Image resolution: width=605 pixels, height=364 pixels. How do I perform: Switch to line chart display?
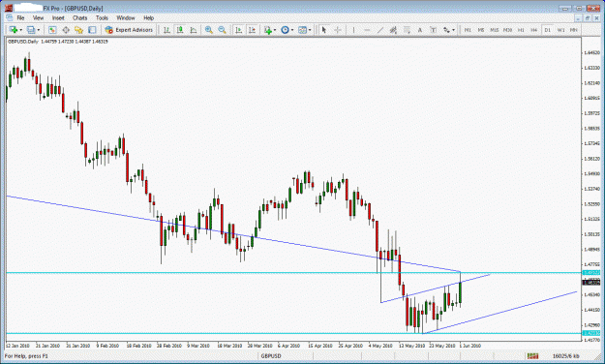coord(193,30)
